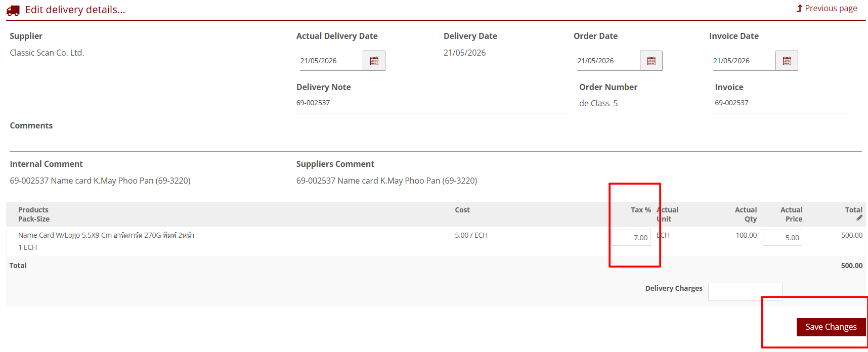Edit the Tax % field showing 7.00
Viewport: 868px width, 352px height.
[631, 238]
